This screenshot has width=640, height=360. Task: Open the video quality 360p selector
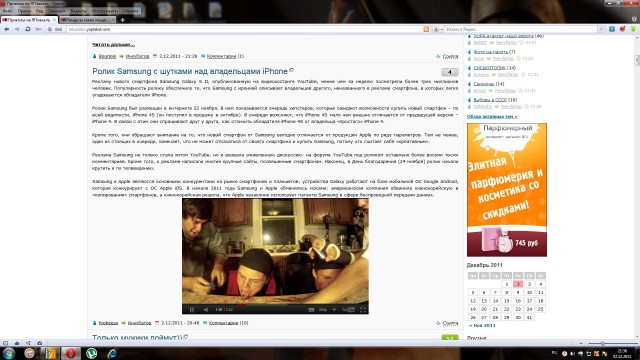(323, 310)
